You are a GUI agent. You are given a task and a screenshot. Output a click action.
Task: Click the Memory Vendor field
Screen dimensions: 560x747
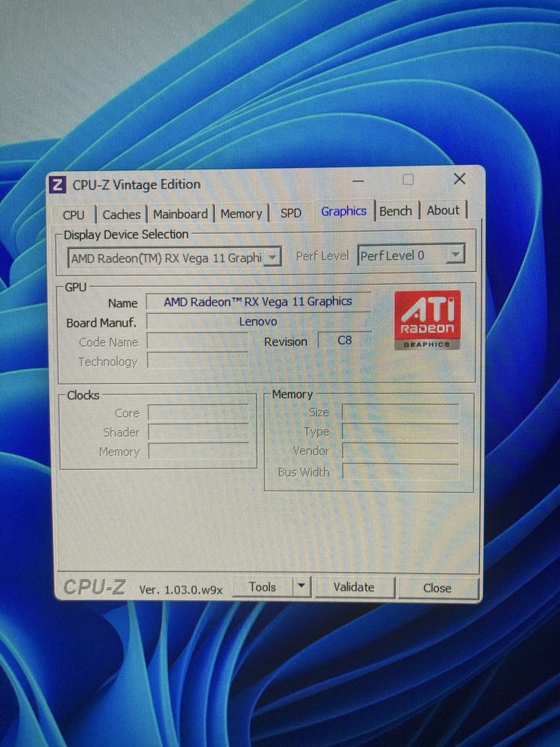coord(400,450)
